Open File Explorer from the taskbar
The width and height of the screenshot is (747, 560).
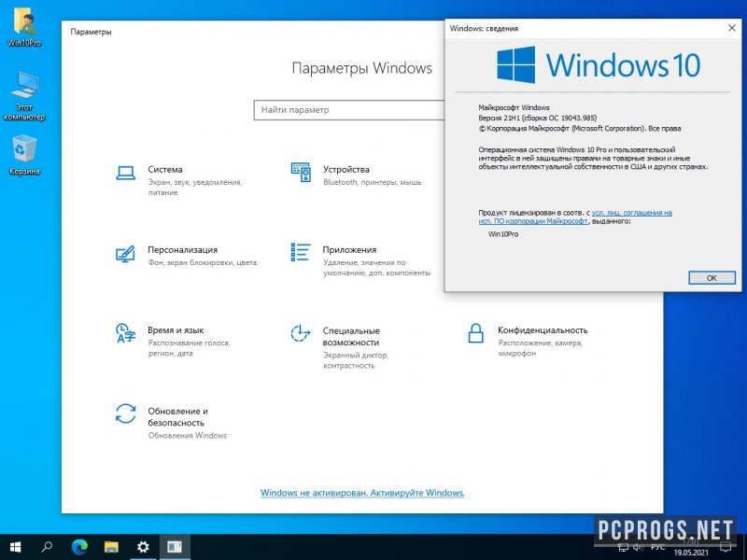point(111,547)
